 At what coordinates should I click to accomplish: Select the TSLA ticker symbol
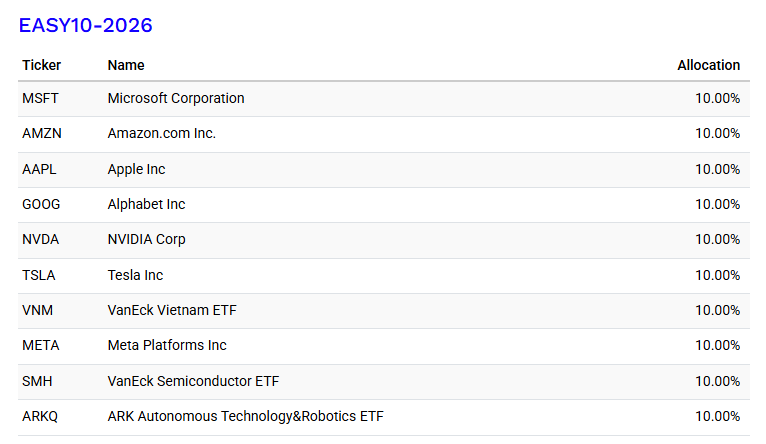coord(39,275)
